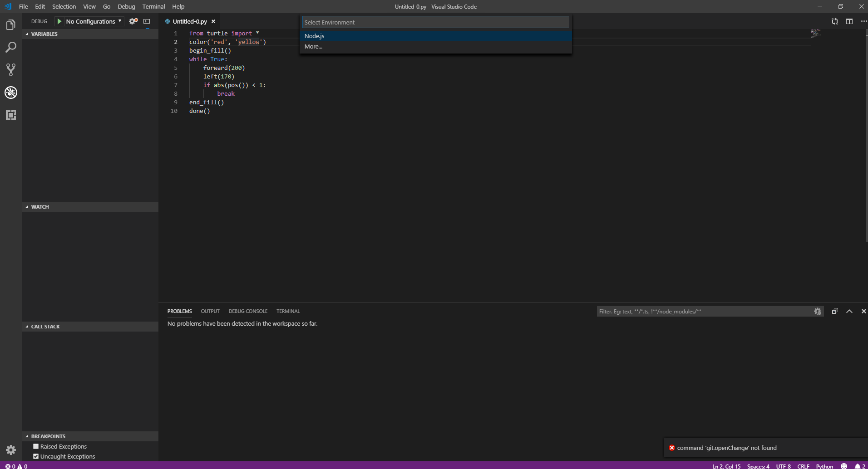Screen dimensions: 868x469
Task: Select Node.js environment
Action: click(436, 36)
